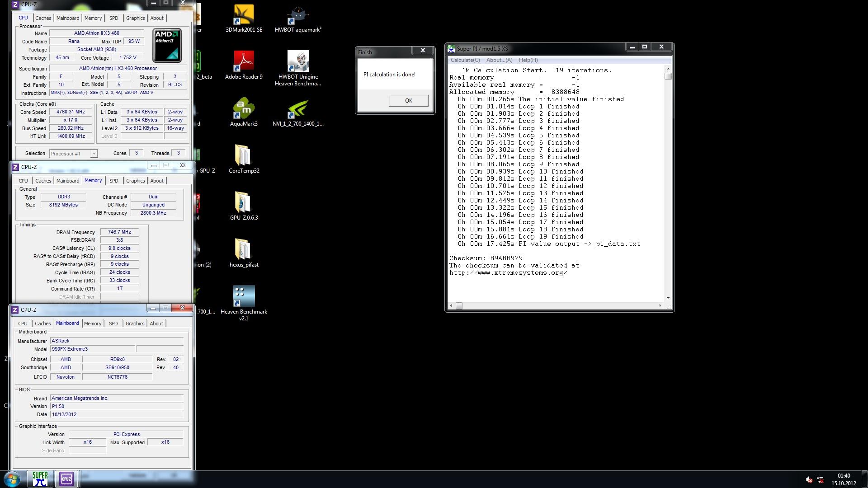868x488 pixels.
Task: Close the CPU-Z Mainboard window
Action: pos(182,308)
